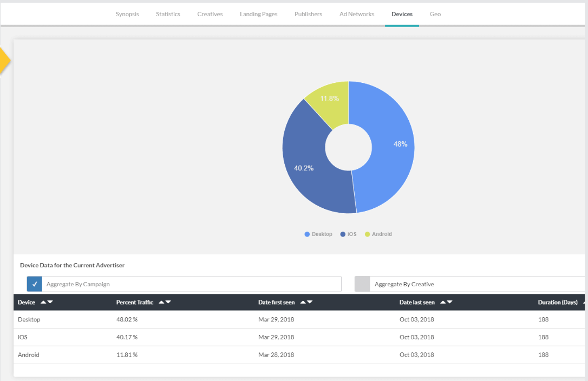
Task: Sort Date first seen ascending arrow
Action: pos(303,302)
